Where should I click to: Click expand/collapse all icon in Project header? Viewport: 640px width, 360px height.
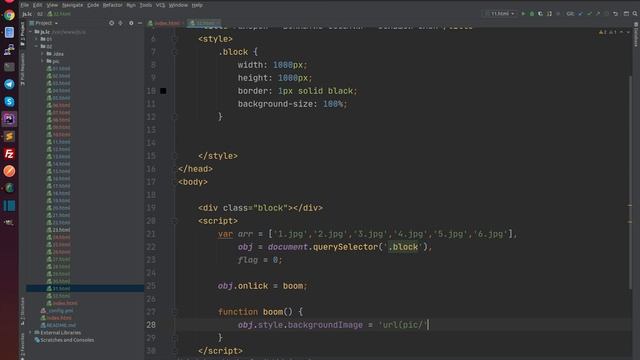click(x=120, y=23)
